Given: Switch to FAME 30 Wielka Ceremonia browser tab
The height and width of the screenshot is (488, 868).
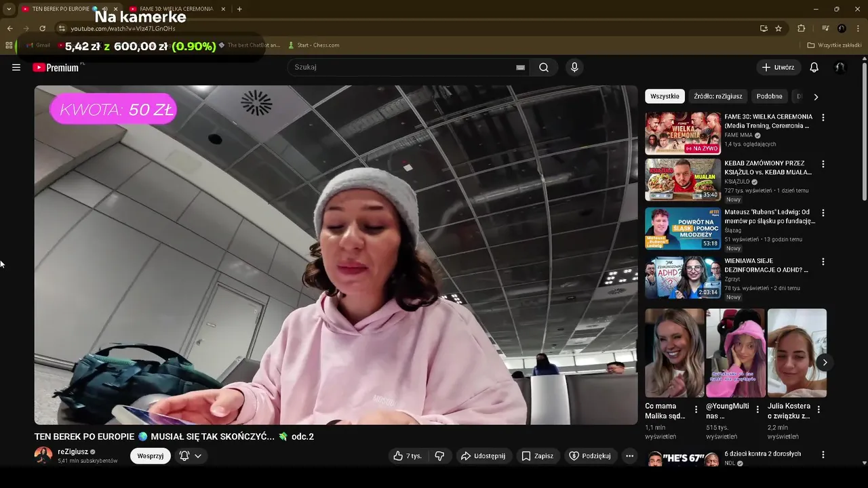Looking at the screenshot, I should click(x=176, y=9).
